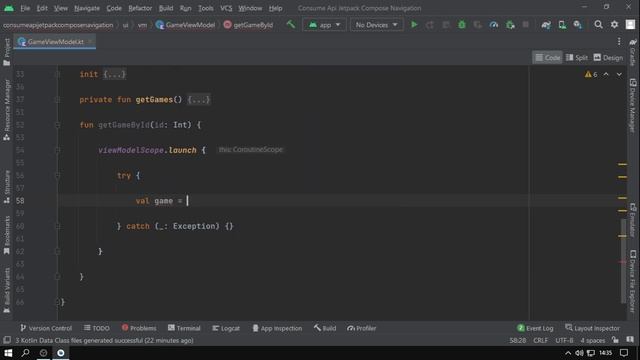This screenshot has width=640, height=360.
Task: Sync project with Gradle files icon
Action: click(546, 24)
